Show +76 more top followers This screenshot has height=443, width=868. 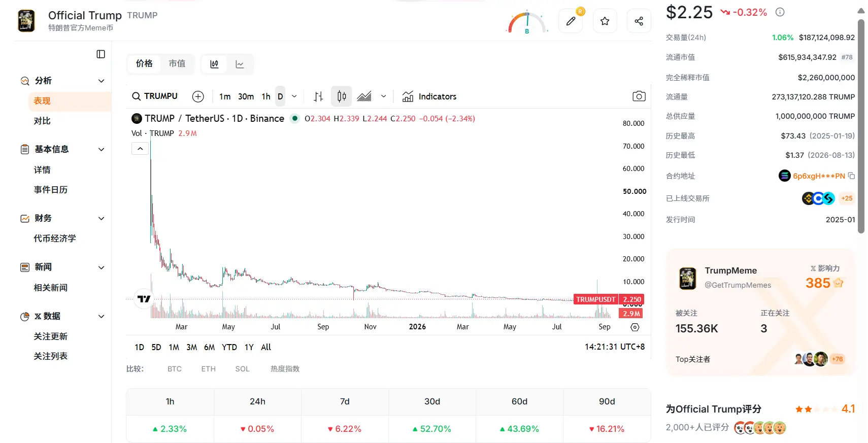point(837,359)
